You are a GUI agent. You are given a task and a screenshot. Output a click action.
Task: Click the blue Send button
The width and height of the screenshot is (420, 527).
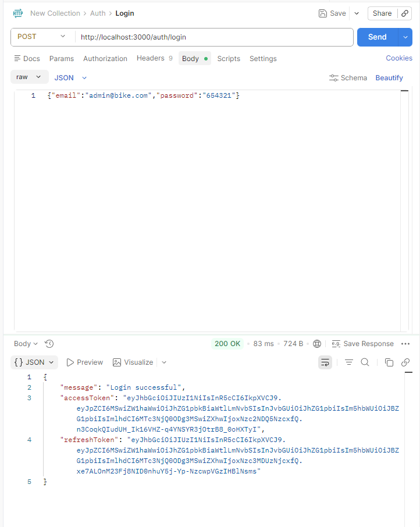(x=377, y=37)
